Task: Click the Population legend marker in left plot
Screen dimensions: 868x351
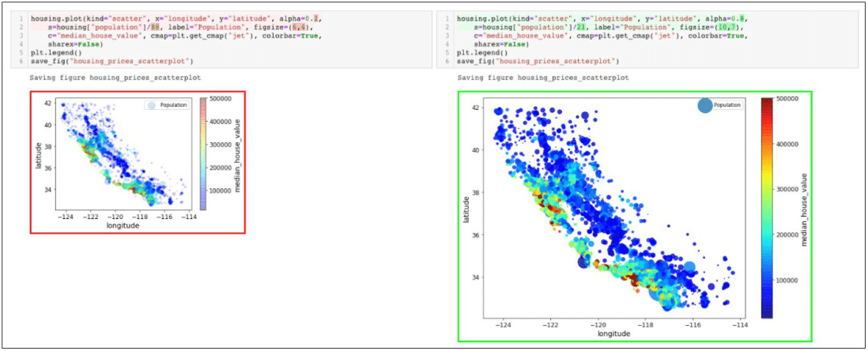Action: pyautogui.click(x=151, y=105)
